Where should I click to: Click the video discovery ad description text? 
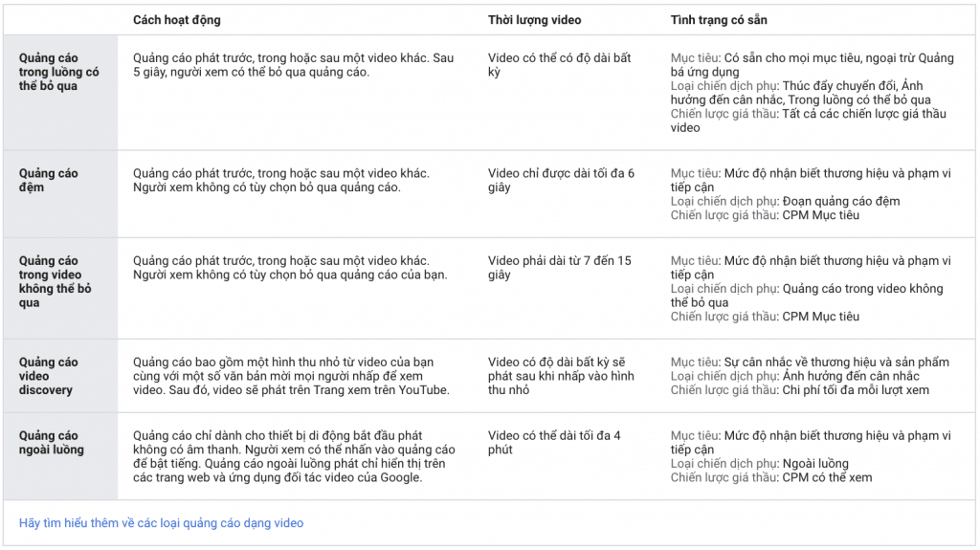[291, 376]
